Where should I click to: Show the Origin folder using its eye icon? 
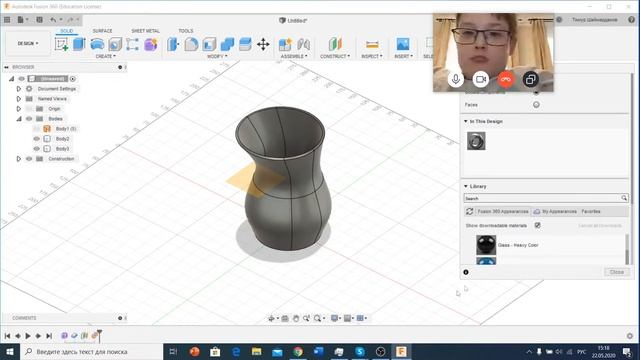pos(29,109)
